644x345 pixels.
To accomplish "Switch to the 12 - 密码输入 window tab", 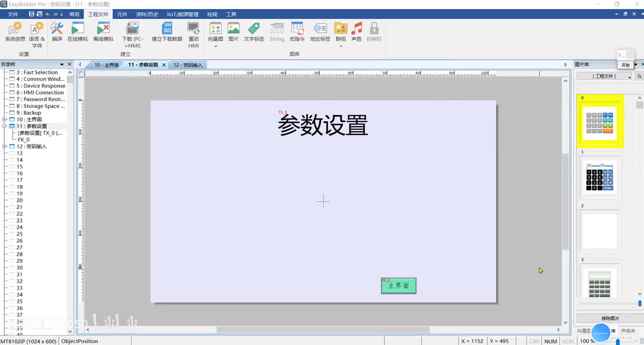I will tap(188, 65).
